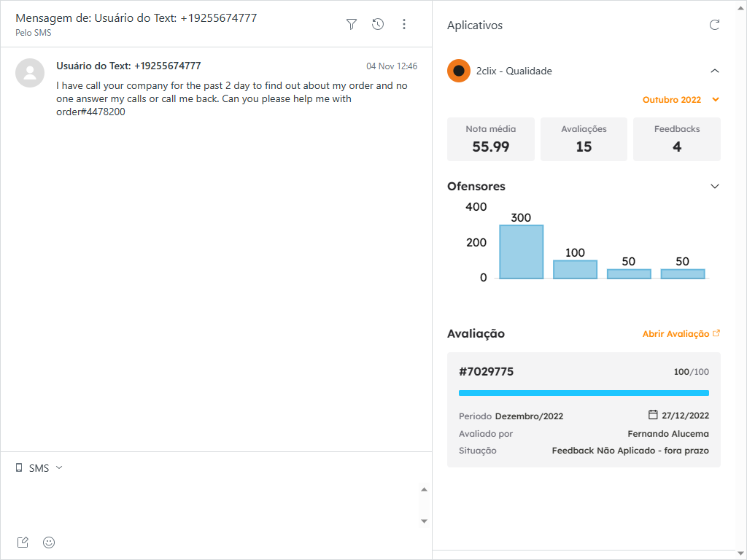
Task: Open the three-dot more options menu
Action: click(x=404, y=25)
